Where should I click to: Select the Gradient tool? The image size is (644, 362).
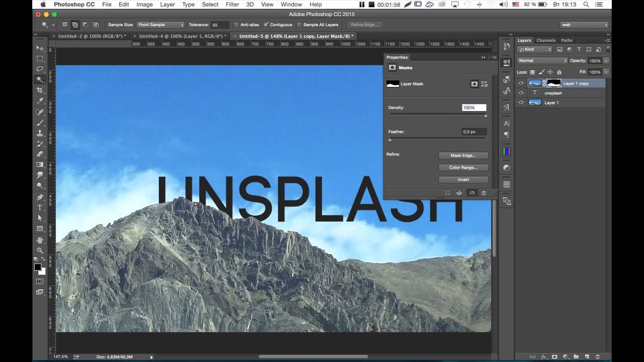coord(40,164)
